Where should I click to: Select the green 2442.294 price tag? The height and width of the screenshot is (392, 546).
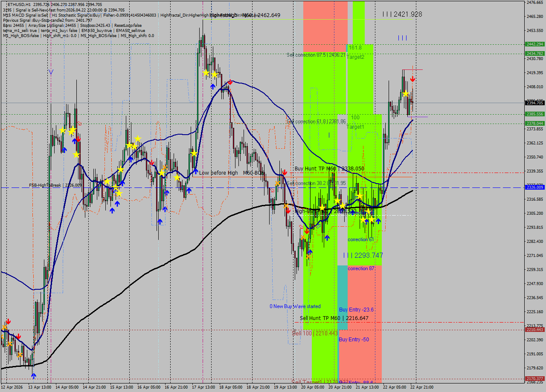(534, 44)
